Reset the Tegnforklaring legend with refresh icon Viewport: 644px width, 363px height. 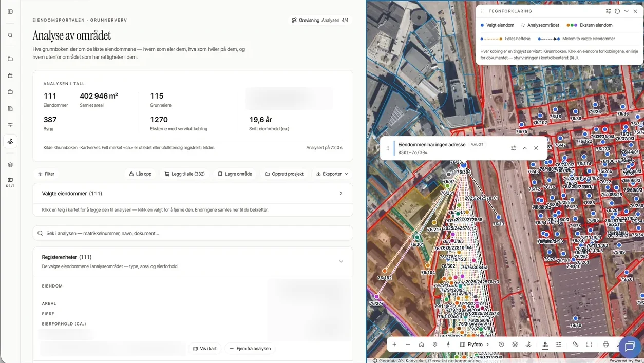pos(617,11)
